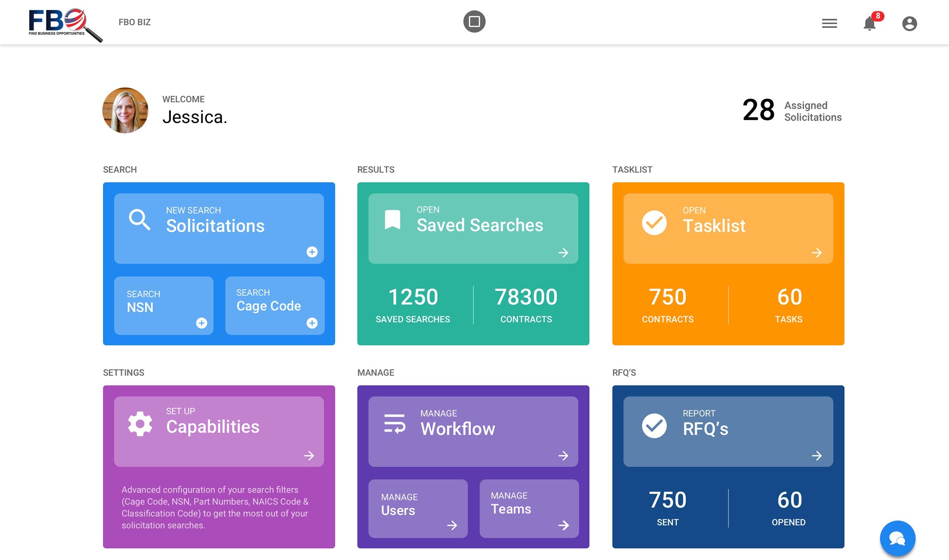The height and width of the screenshot is (560, 949).
Task: Go to Manage Teams
Action: coord(529,509)
